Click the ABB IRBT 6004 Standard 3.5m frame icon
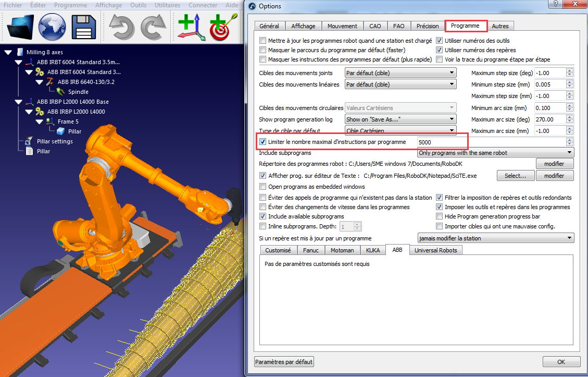Image resolution: width=588 pixels, height=377 pixels. click(x=29, y=62)
